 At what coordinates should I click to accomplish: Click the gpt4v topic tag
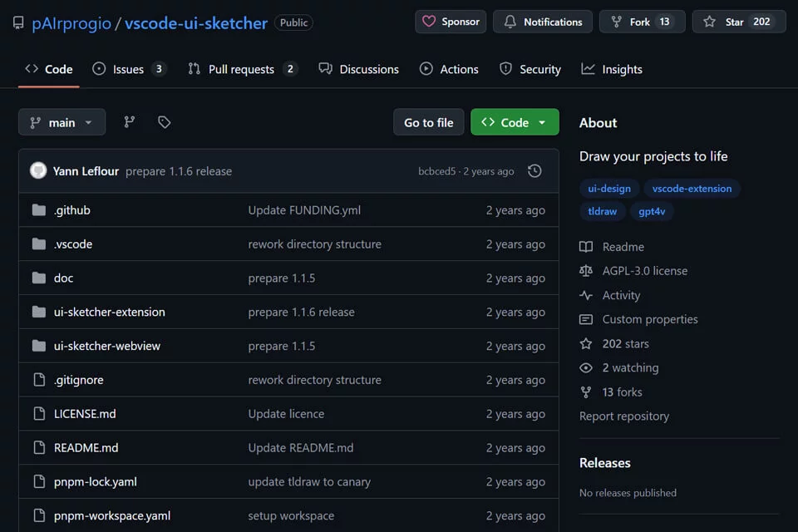[x=652, y=211]
